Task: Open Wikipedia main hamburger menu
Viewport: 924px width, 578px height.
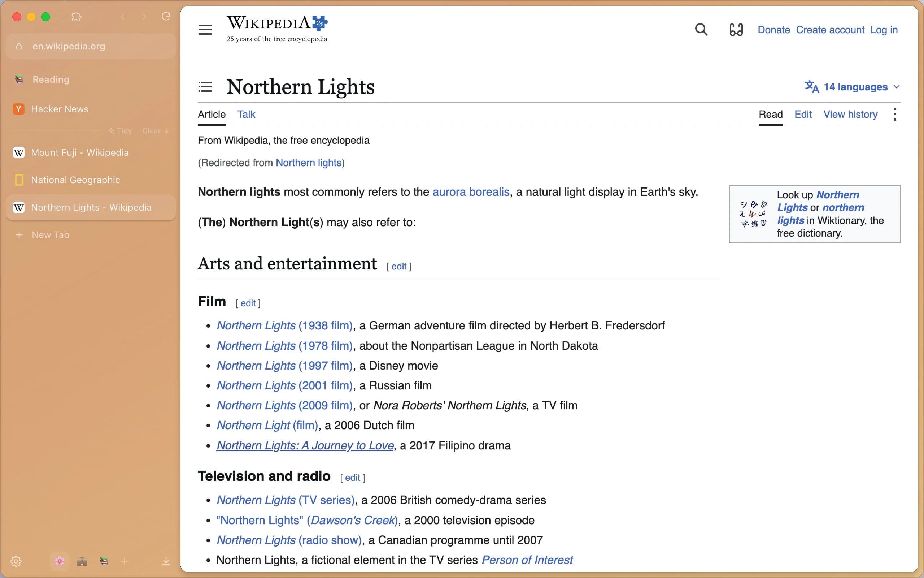Action: click(205, 29)
